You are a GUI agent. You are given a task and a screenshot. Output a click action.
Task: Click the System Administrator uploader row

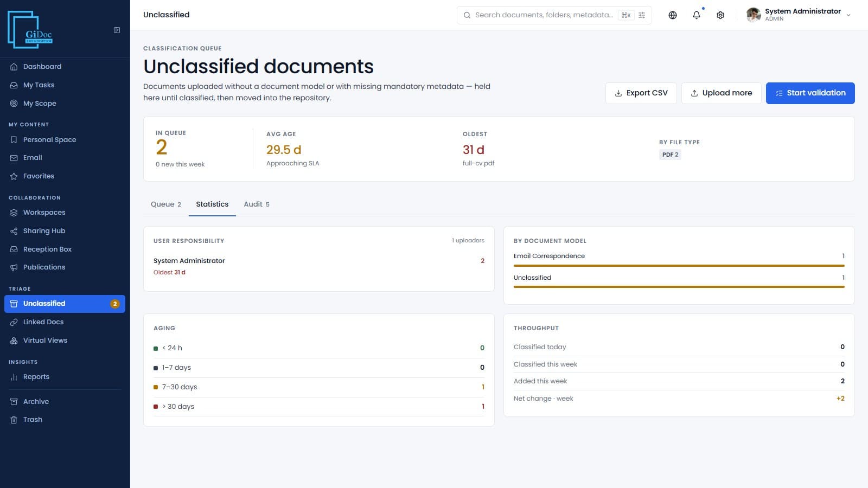[x=319, y=266]
